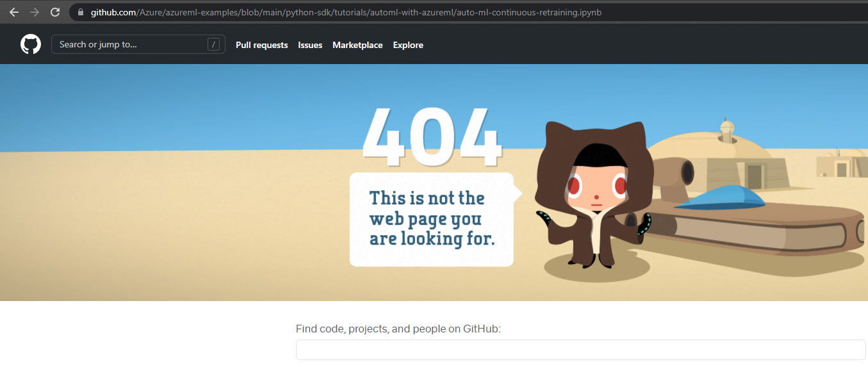The image size is (868, 367).
Task: Click the "Find code, projects, and people" search field
Action: coord(580,350)
